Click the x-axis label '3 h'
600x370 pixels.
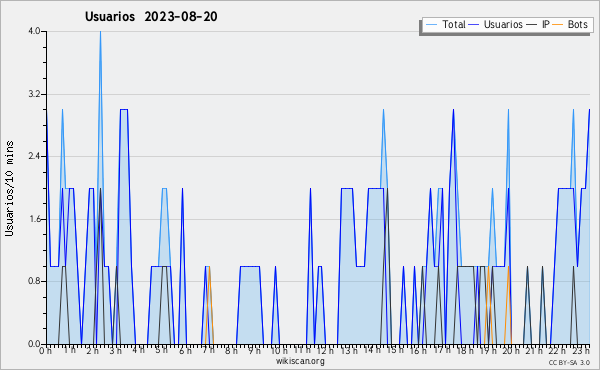coord(116,351)
